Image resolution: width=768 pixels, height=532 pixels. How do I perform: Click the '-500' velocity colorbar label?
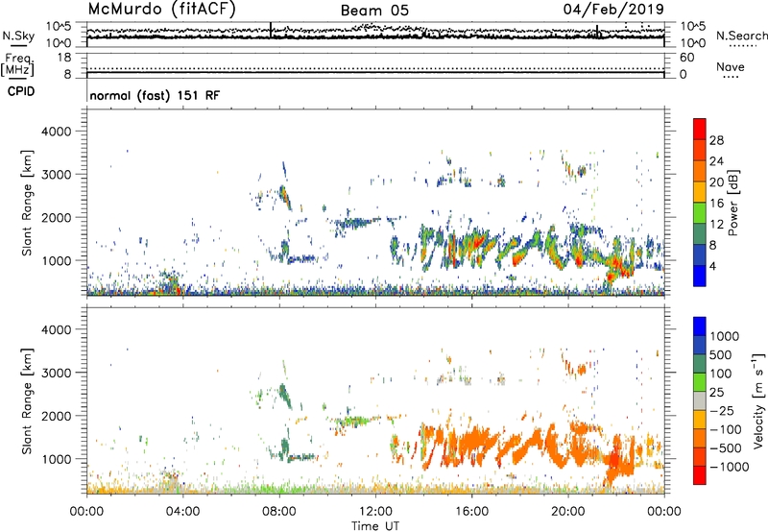click(x=726, y=448)
